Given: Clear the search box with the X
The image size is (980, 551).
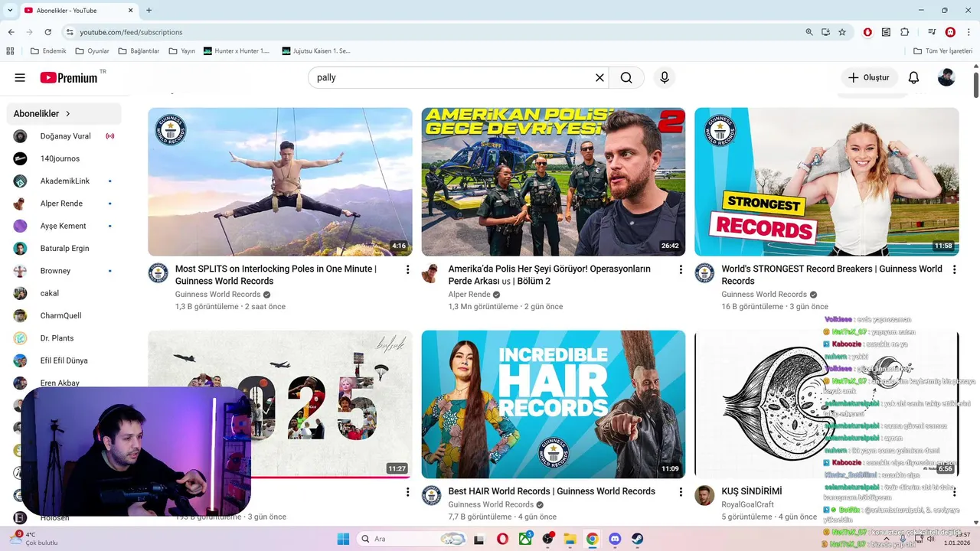Looking at the screenshot, I should coord(599,77).
